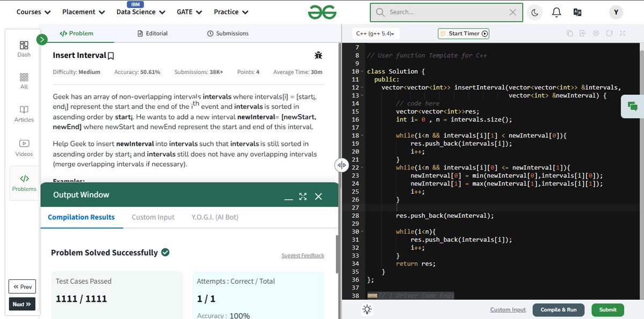Open editor settings gear icon
Image resolution: width=644 pixels, height=319 pixels.
[x=596, y=33]
